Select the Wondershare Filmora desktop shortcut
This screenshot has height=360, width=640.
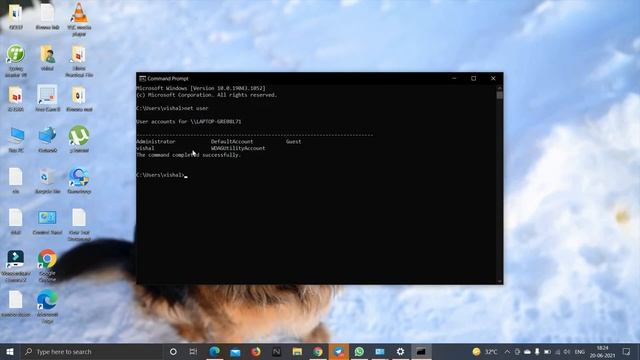(x=16, y=265)
